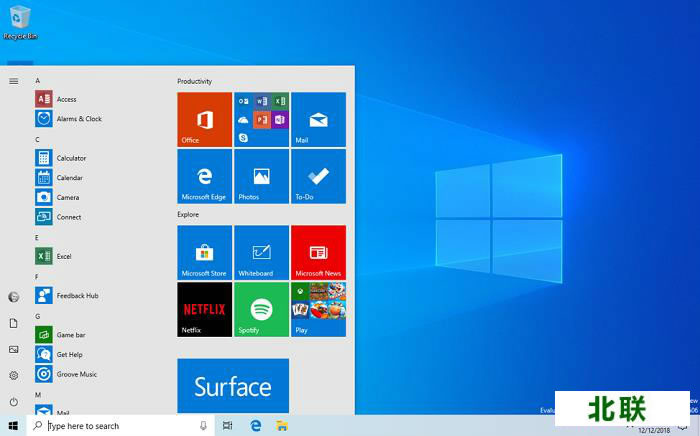700x436 pixels.
Task: Open File Explorer from the taskbar
Action: pos(282,426)
